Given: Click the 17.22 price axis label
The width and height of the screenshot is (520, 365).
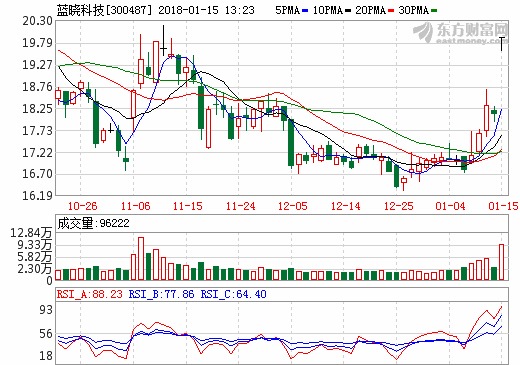Looking at the screenshot, I should [38, 153].
